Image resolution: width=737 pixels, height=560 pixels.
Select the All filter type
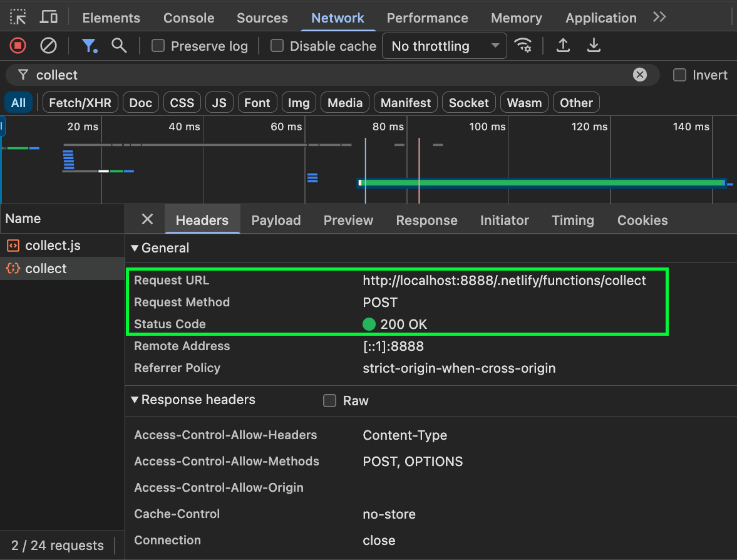pos(18,103)
